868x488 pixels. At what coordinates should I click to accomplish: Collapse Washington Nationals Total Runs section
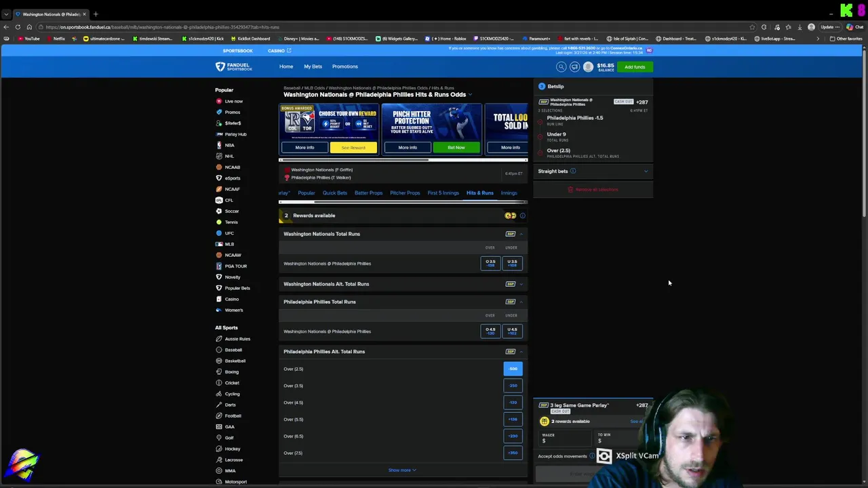521,234
